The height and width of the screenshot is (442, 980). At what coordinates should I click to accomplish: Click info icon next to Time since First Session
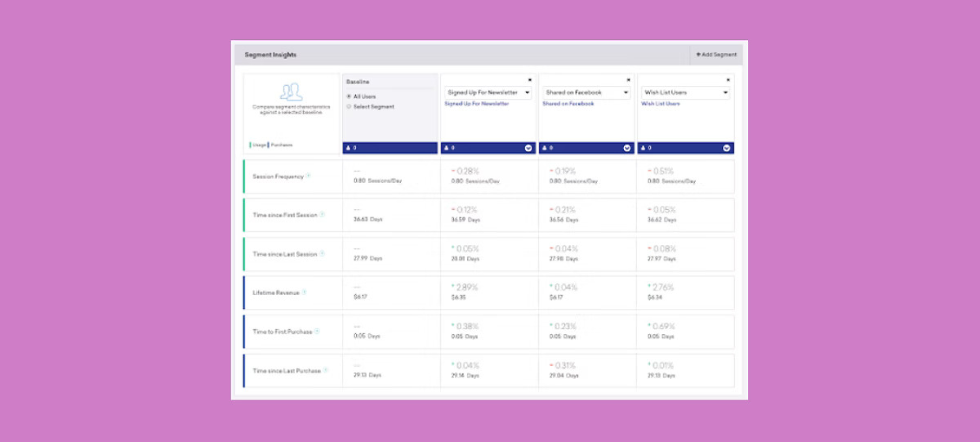click(322, 214)
